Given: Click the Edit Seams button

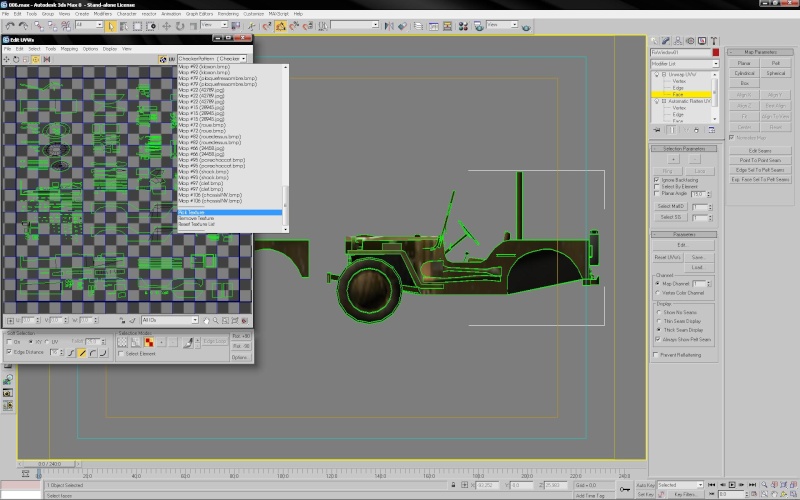Looking at the screenshot, I should point(760,151).
